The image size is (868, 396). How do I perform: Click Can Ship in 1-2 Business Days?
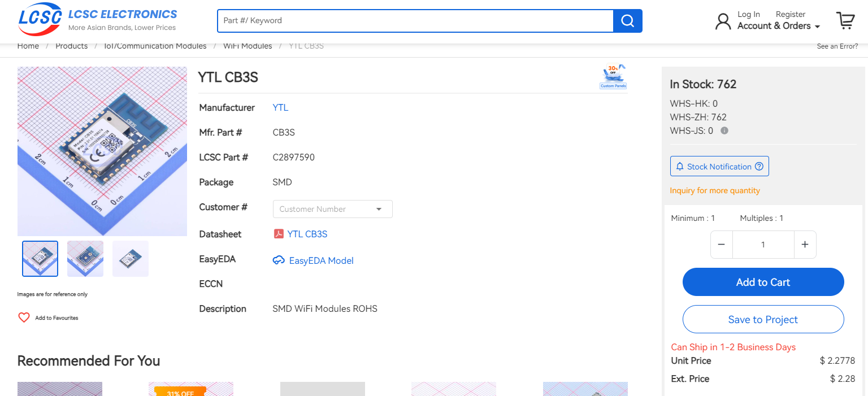click(734, 347)
